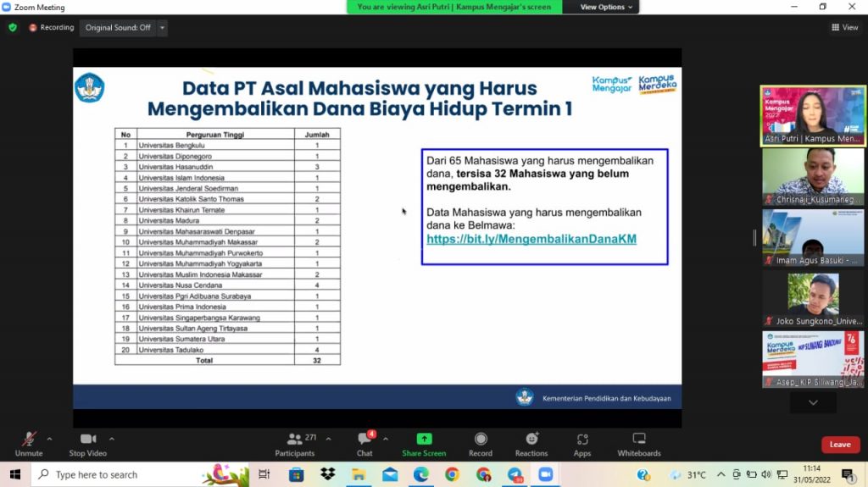Screen dimensions: 868x487
Task: Click the green encryption shield icon
Action: [13, 27]
